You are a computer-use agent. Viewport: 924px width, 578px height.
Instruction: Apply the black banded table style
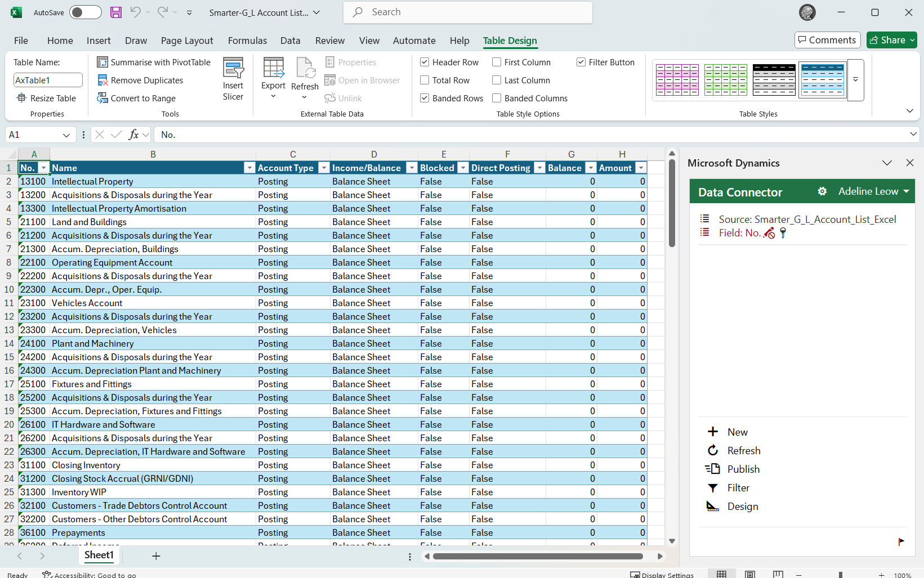pyautogui.click(x=774, y=80)
